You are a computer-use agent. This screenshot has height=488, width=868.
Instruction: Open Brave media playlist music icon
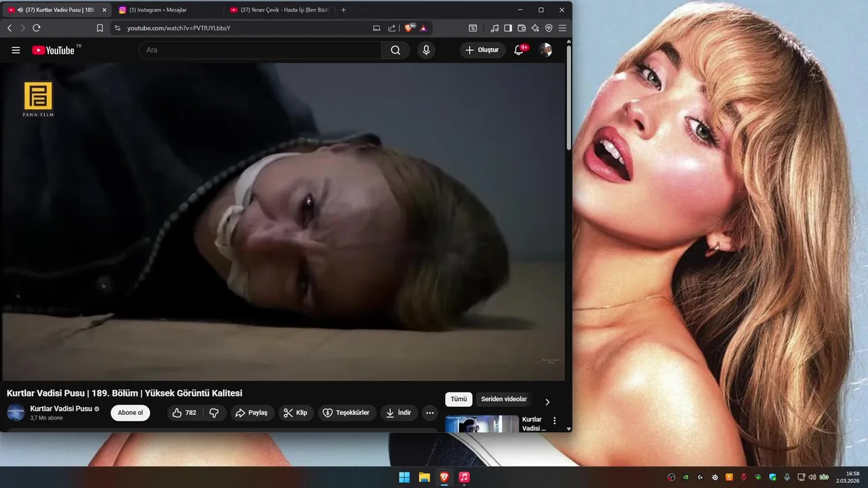coord(494,28)
